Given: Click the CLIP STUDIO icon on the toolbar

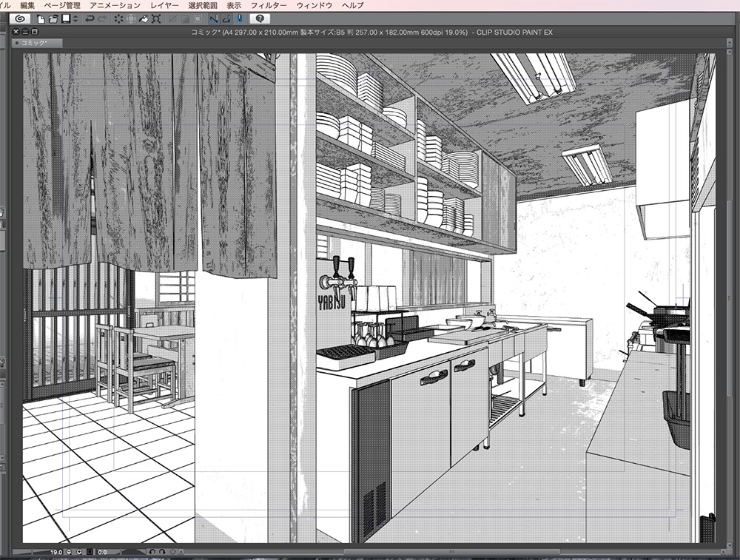Looking at the screenshot, I should 21,18.
